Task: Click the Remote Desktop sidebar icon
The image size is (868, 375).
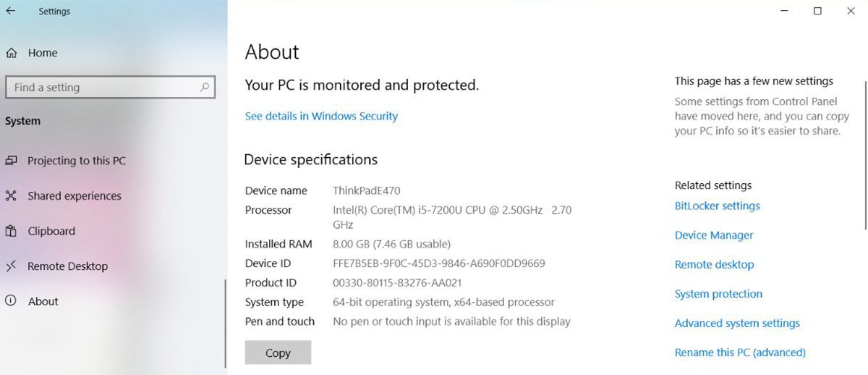Action: [x=11, y=266]
